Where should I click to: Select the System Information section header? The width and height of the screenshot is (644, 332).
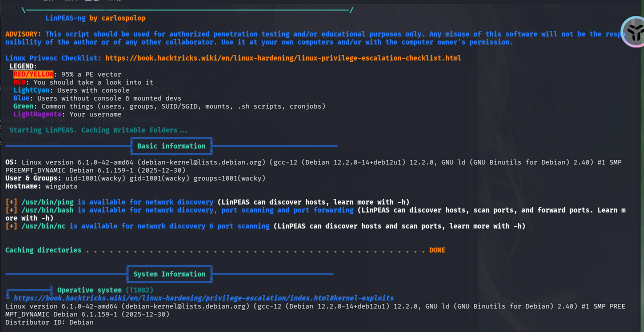(x=169, y=274)
